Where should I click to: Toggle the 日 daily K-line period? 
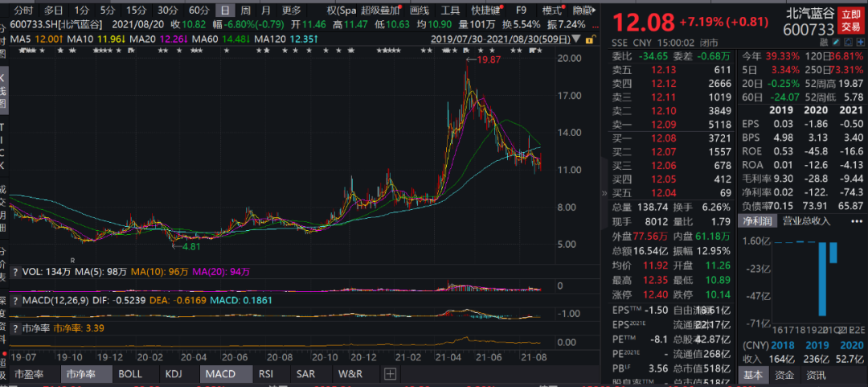coord(223,10)
